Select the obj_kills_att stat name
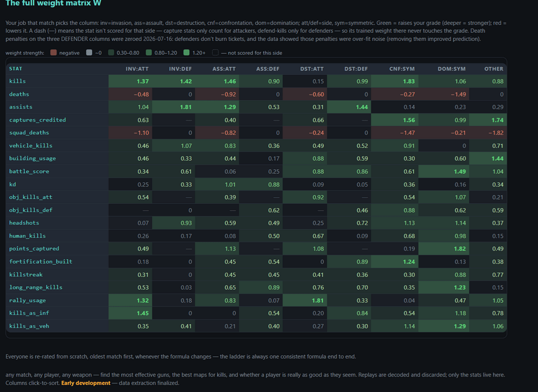The width and height of the screenshot is (538, 392). (31, 197)
